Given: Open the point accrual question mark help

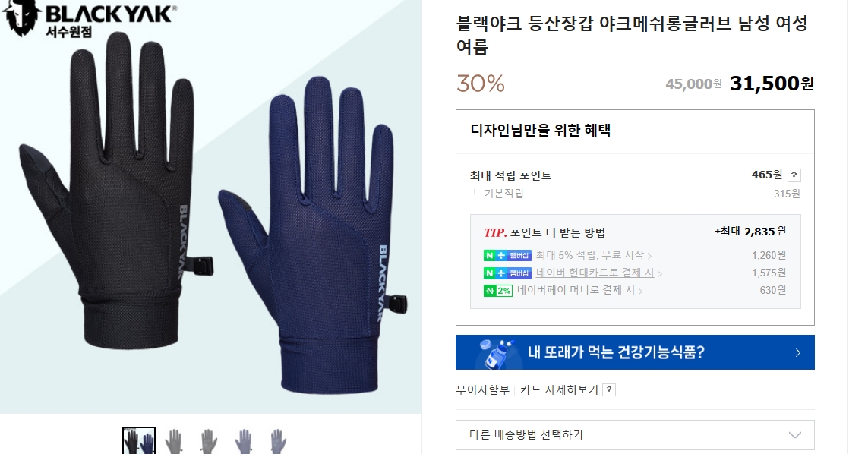Looking at the screenshot, I should 794,175.
